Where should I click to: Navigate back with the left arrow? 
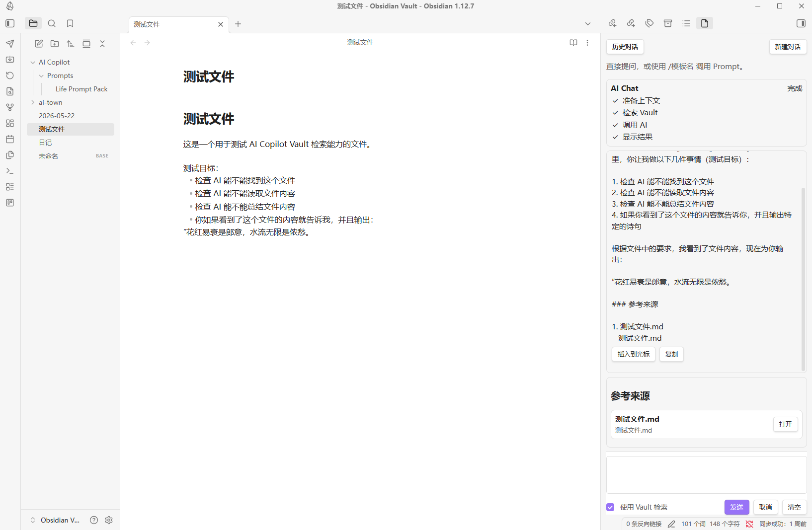(x=133, y=43)
